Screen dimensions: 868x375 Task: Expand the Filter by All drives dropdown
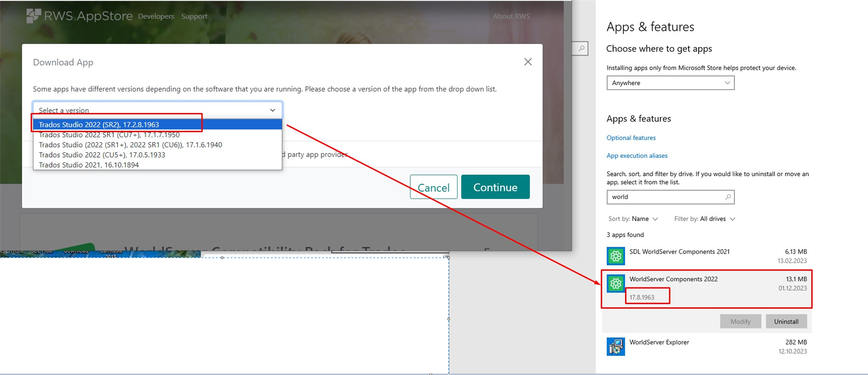point(705,219)
